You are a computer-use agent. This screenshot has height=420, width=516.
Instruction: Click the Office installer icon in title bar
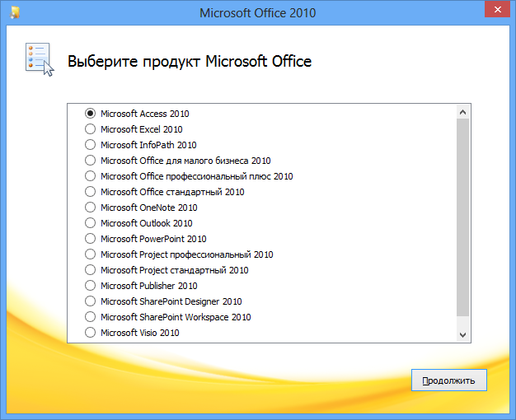pyautogui.click(x=16, y=12)
